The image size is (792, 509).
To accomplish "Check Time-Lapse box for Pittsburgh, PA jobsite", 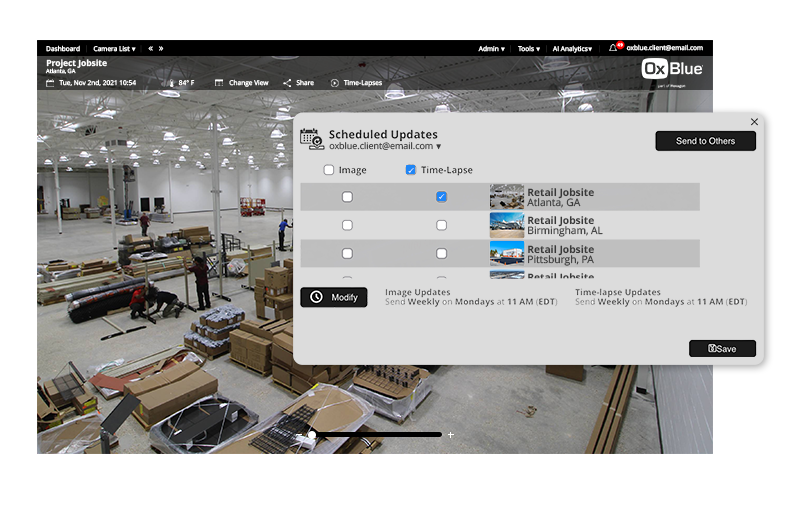I will coord(441,253).
